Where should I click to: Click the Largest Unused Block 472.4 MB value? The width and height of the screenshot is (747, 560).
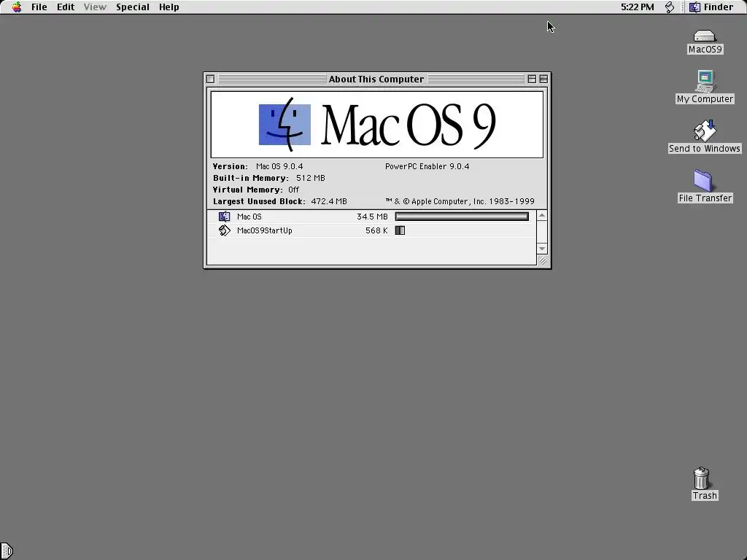[x=329, y=201]
